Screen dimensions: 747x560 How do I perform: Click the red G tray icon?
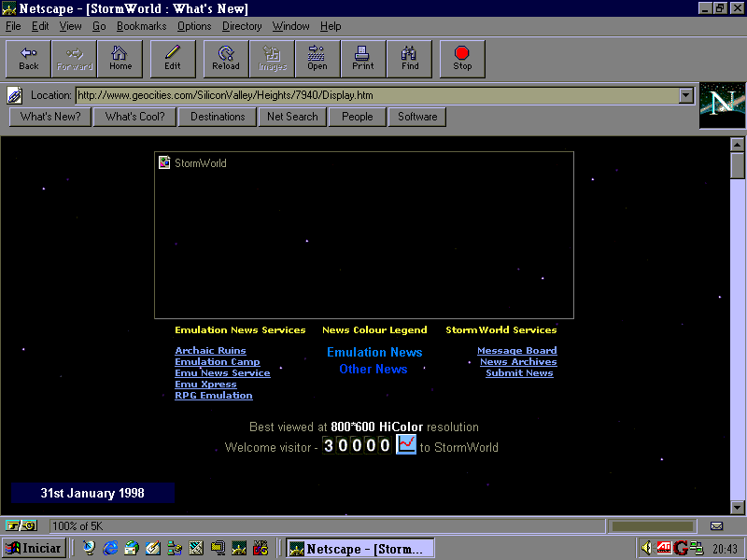click(681, 548)
